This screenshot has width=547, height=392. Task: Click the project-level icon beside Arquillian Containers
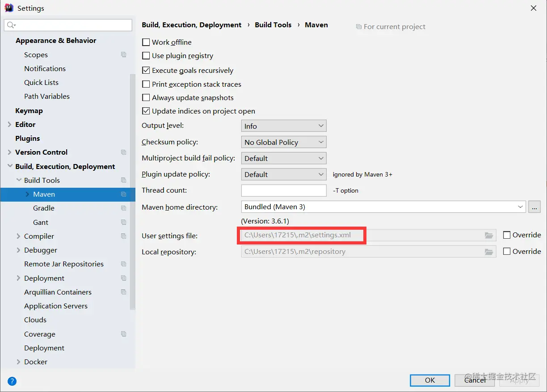124,292
